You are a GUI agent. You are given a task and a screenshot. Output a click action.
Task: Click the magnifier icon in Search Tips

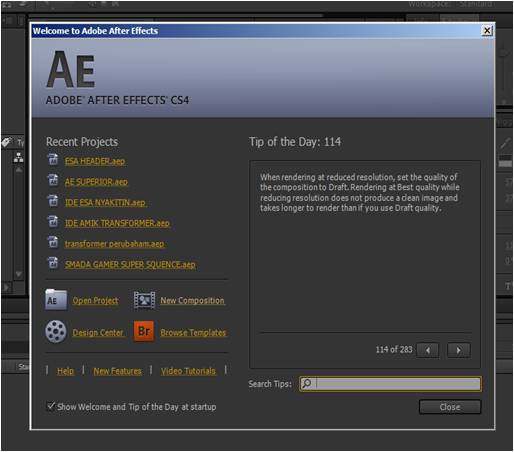pyautogui.click(x=307, y=384)
